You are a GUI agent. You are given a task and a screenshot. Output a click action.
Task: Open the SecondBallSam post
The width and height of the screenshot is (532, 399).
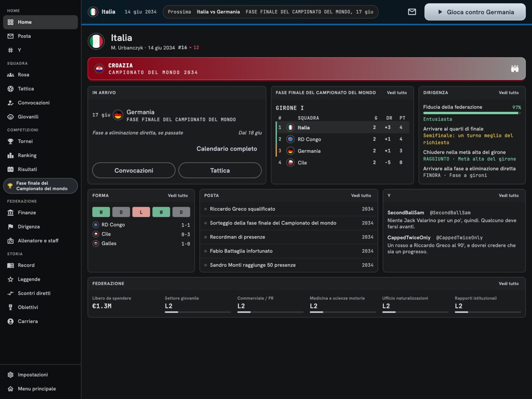pyautogui.click(x=454, y=220)
